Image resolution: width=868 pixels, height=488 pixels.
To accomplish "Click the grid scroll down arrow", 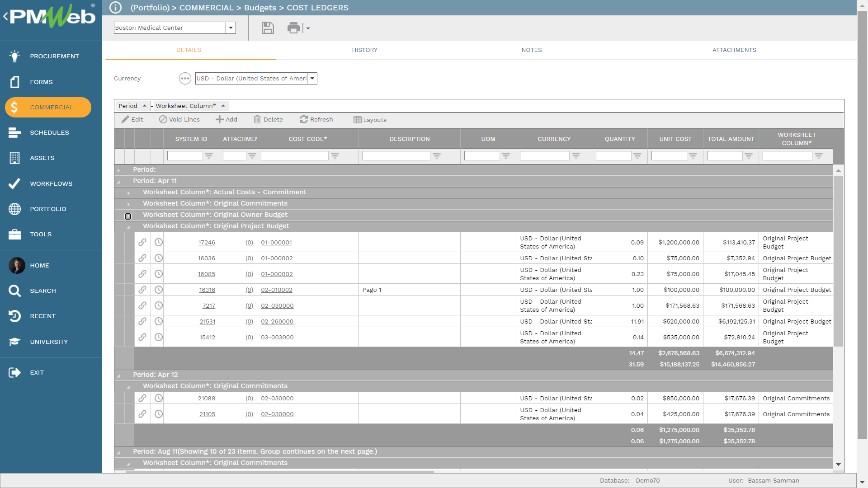I will (x=838, y=465).
